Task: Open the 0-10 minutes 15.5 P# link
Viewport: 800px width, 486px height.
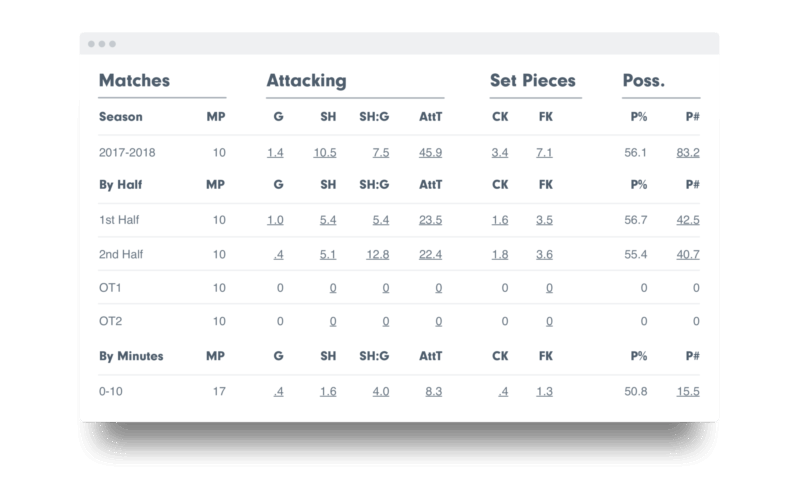Action: tap(688, 391)
